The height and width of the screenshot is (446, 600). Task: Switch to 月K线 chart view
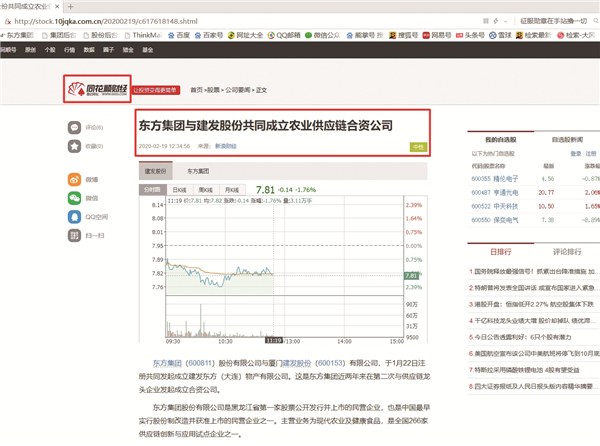tap(232, 190)
